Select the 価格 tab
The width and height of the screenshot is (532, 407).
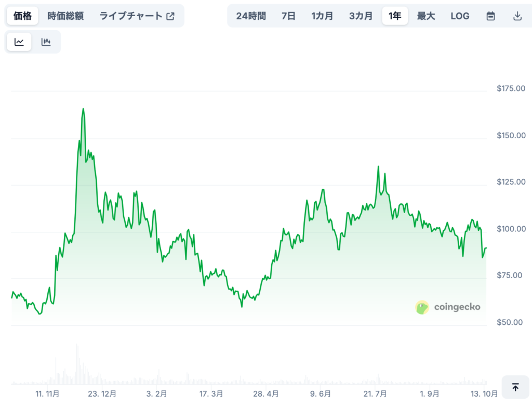[x=22, y=16]
